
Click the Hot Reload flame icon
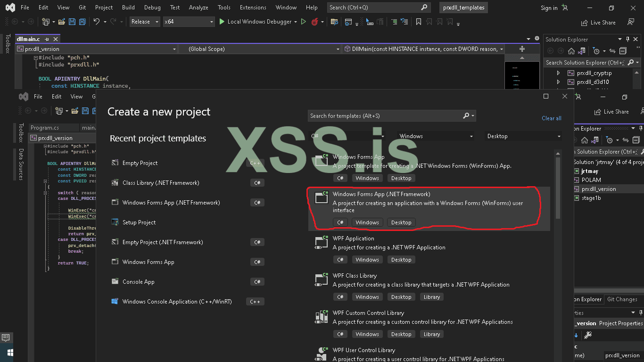(x=314, y=22)
